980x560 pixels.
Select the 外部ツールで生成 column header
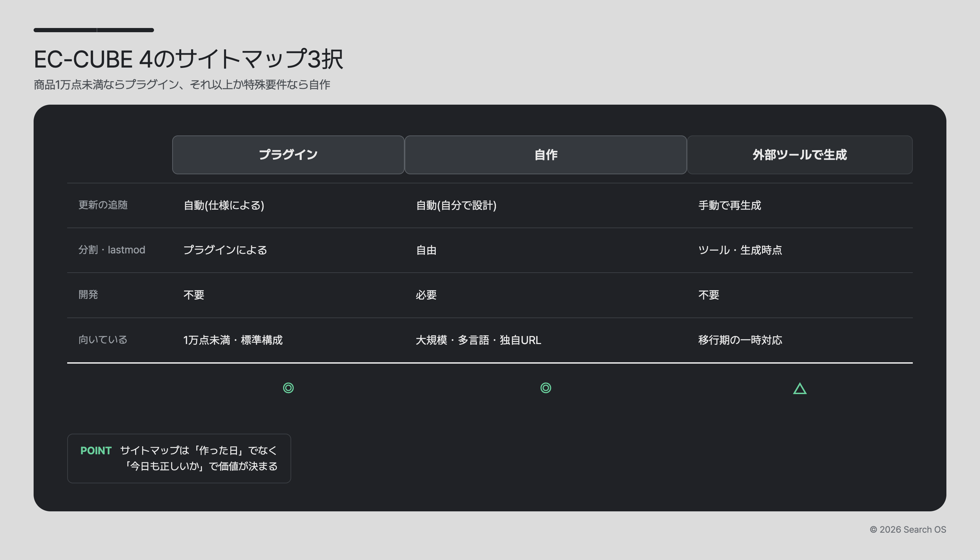[800, 155]
